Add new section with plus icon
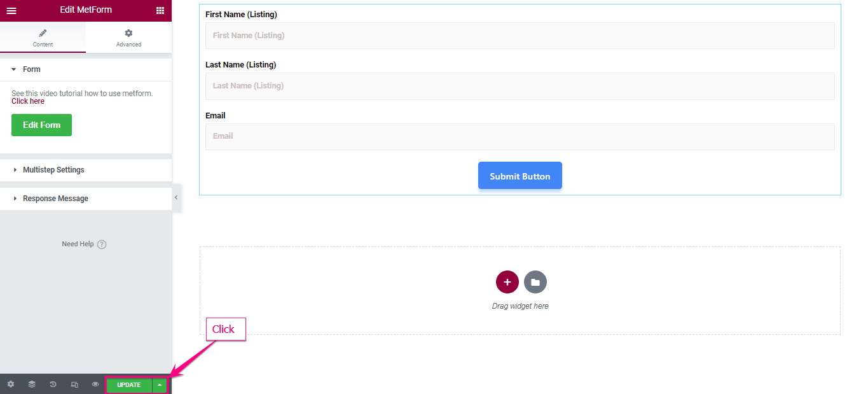The image size is (868, 394). (507, 281)
